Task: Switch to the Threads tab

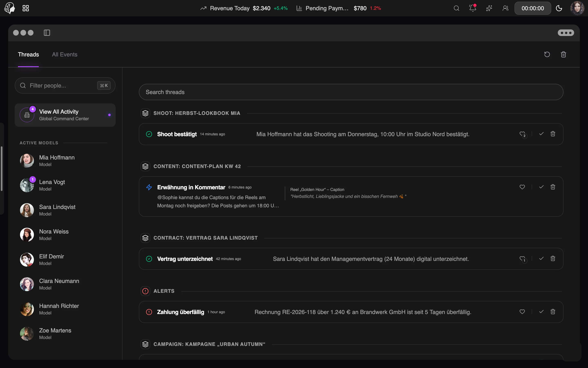Action: [28, 55]
